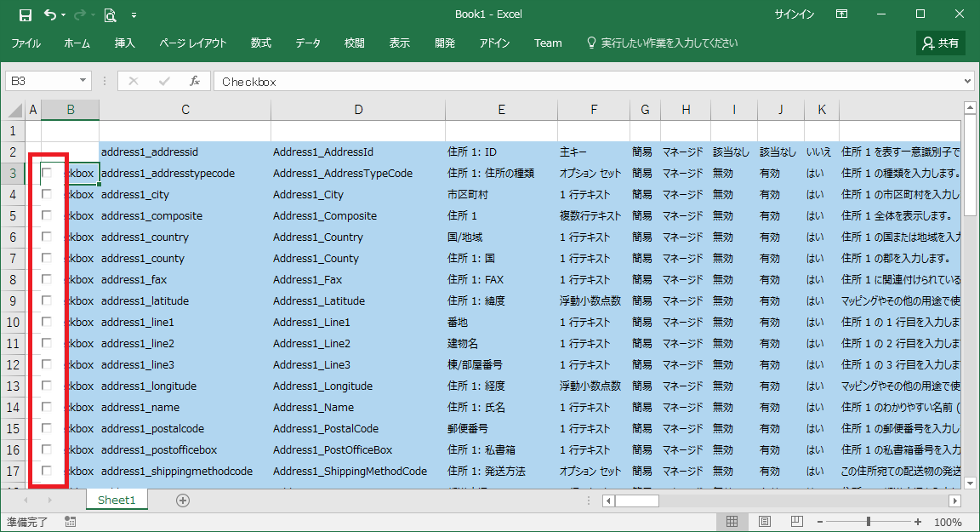The image size is (980, 532).
Task: Open the アドイン ribbon tab
Action: (494, 43)
